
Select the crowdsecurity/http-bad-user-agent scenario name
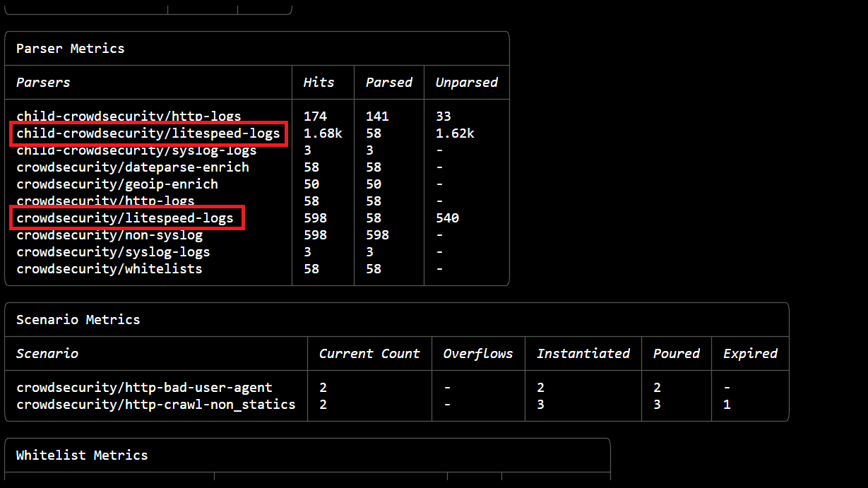point(144,388)
